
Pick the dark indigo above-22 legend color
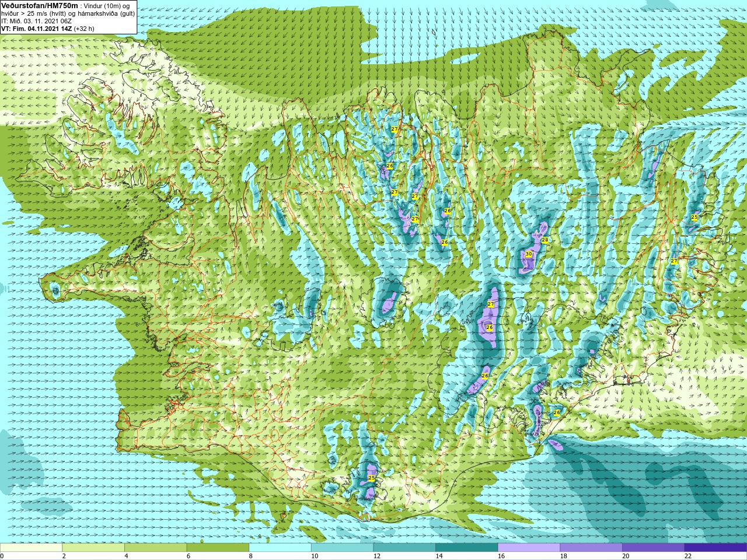point(715,548)
